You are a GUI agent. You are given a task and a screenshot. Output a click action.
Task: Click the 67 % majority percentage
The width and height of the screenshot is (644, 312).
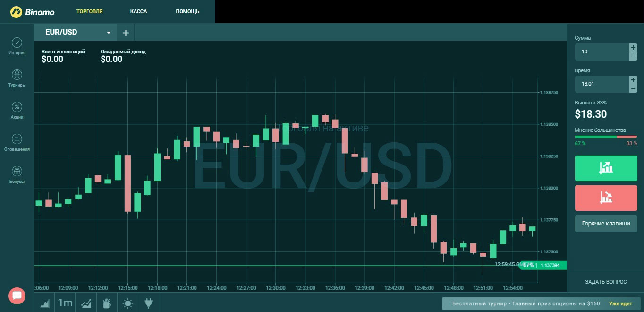coord(580,143)
